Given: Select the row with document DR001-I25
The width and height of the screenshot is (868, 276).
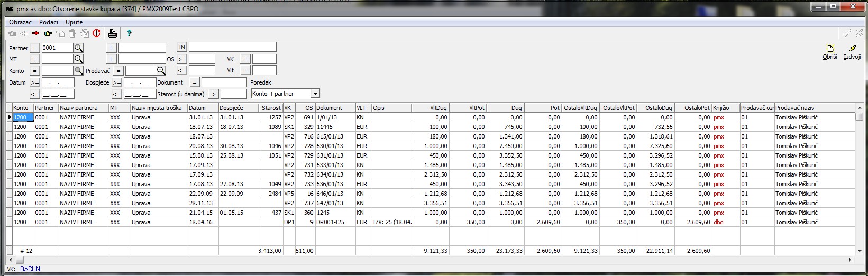Looking at the screenshot, I should coord(431,222).
